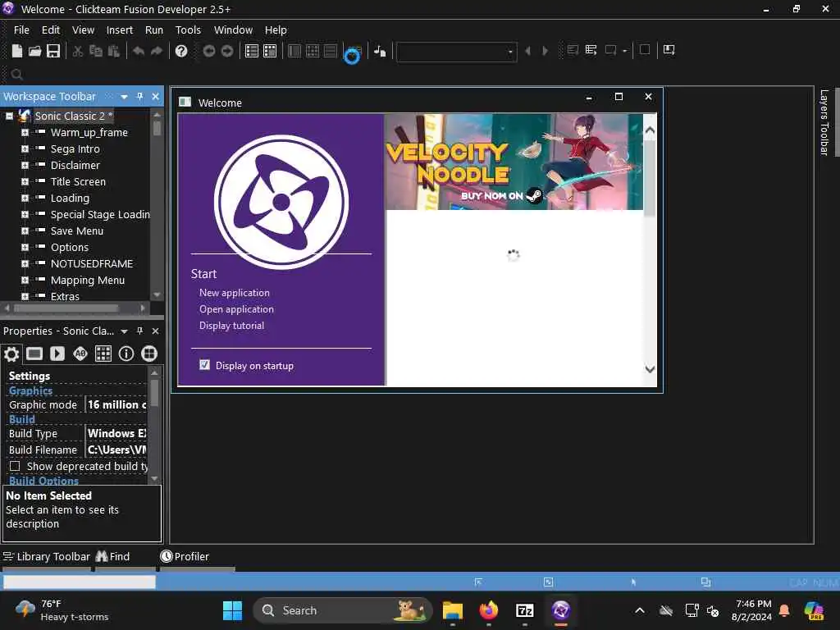Open the Window properties tab icon
This screenshot has width=840, height=630.
34,354
